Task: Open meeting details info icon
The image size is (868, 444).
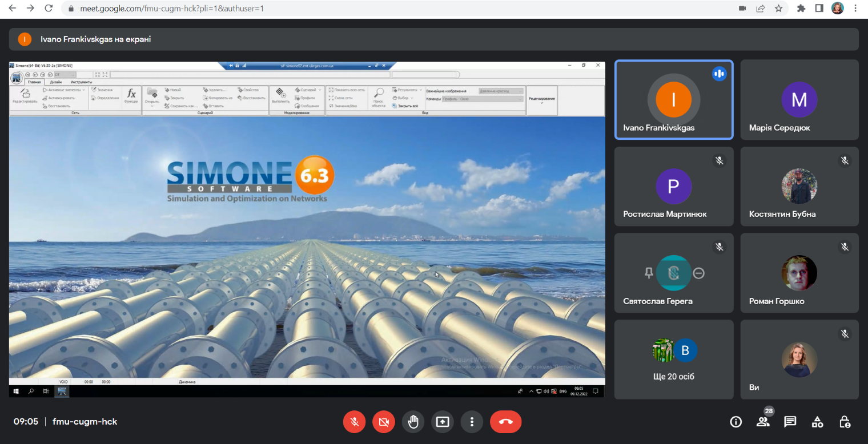Action: point(736,422)
